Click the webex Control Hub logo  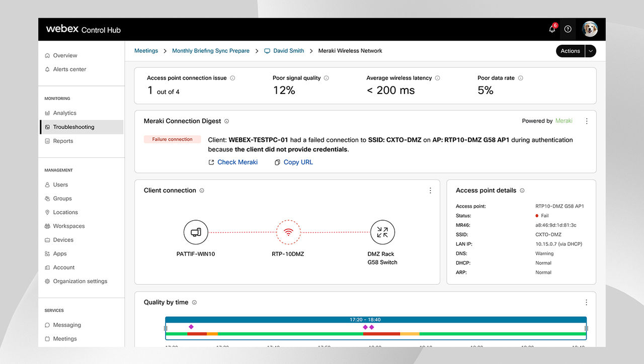tap(83, 29)
